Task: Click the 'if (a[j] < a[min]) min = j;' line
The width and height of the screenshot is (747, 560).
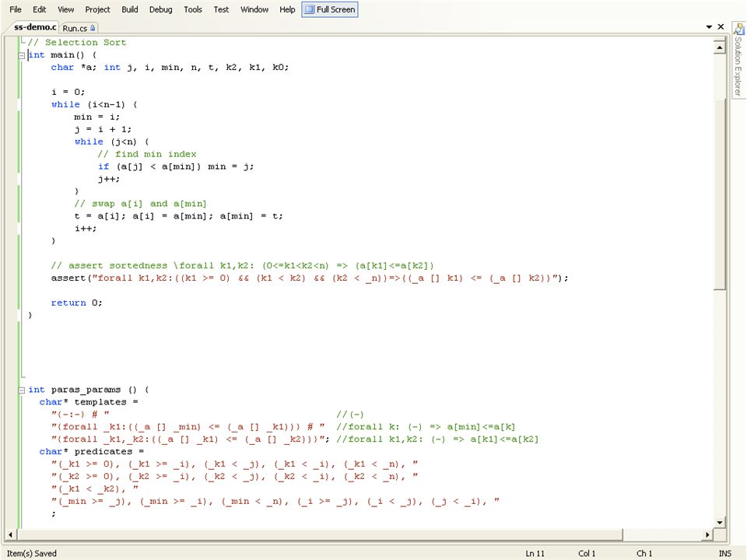Action: [176, 166]
